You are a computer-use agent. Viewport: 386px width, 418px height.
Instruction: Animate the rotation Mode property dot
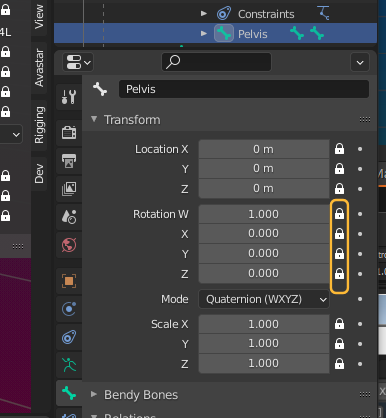[x=360, y=299]
